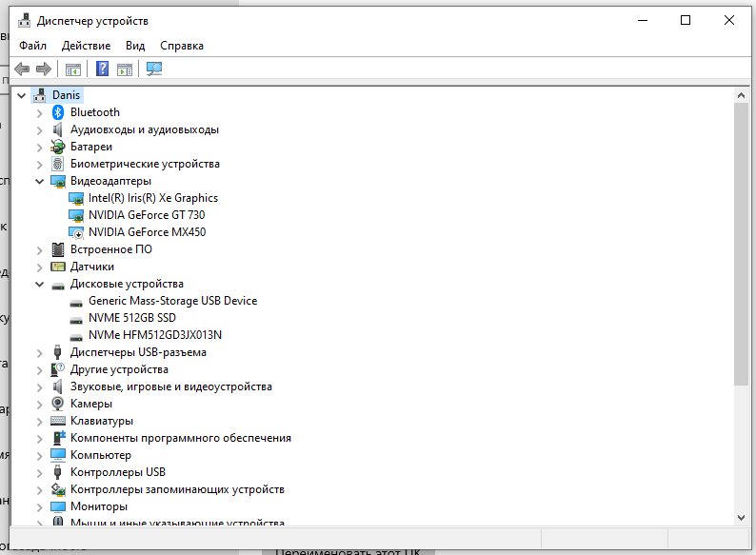Collapse the Дисковые устройства category

click(x=40, y=284)
